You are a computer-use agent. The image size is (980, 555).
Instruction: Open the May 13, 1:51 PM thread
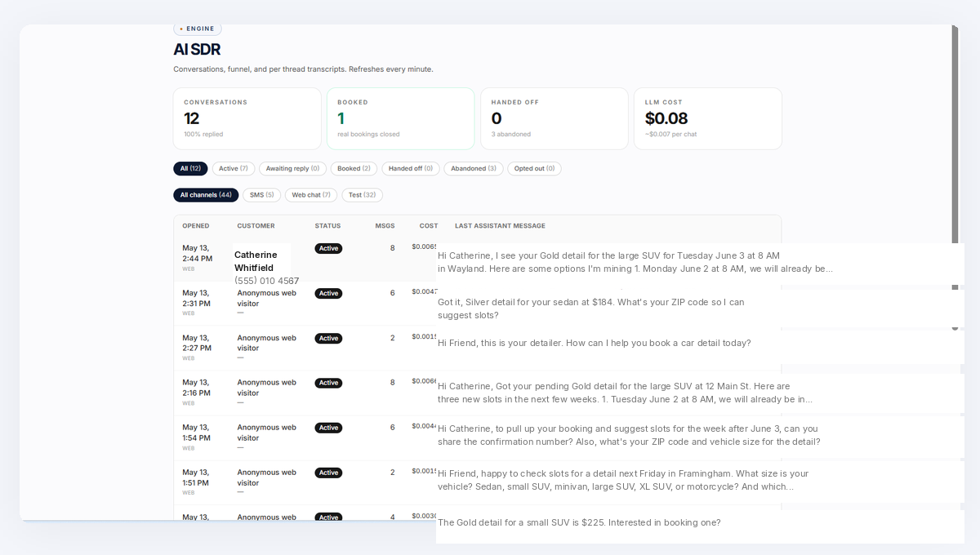[196, 477]
